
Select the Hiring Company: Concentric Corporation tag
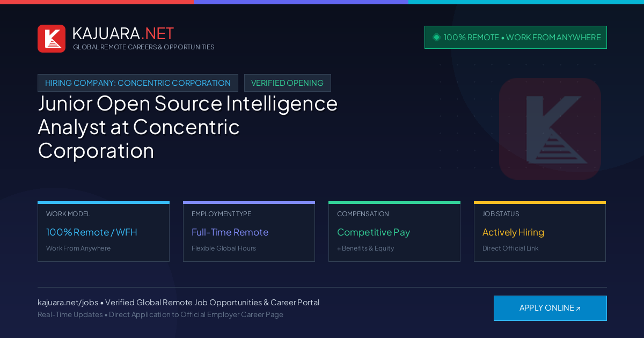click(x=138, y=83)
